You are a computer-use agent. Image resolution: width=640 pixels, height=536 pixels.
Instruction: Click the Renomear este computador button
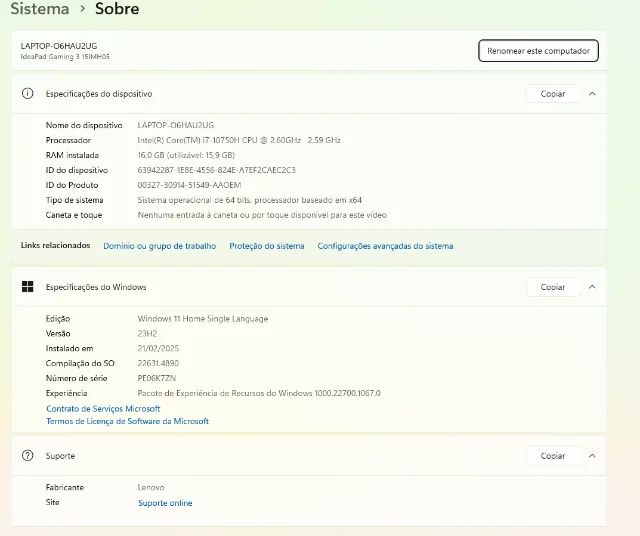pos(538,50)
